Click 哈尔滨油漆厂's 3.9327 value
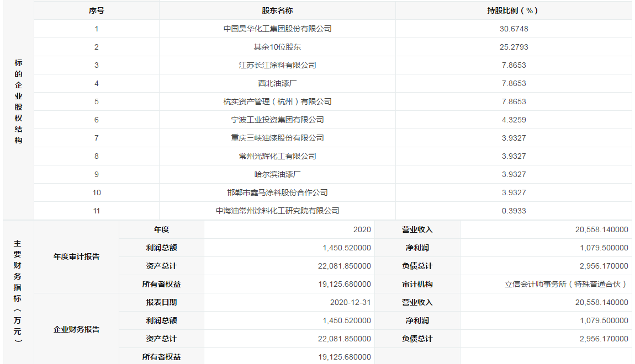Viewport: 635px width, 364px height. pos(514,174)
